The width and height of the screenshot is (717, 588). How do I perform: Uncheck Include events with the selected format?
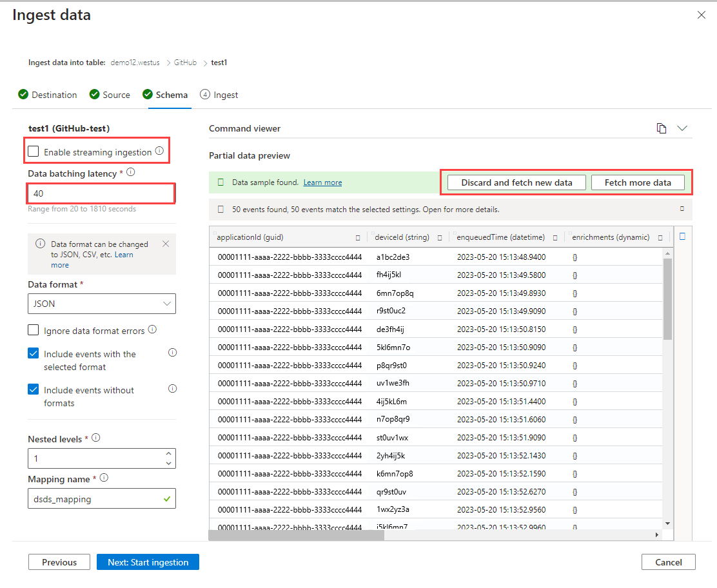[34, 353]
